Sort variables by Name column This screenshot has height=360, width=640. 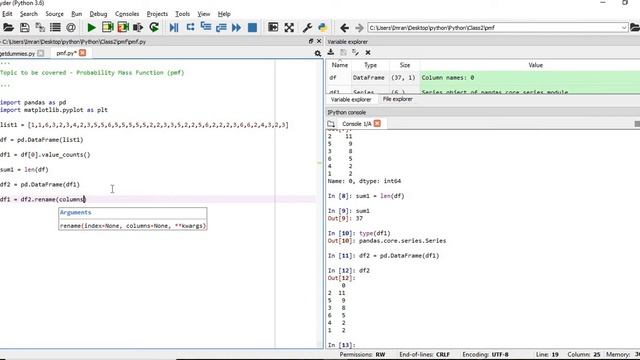340,65
